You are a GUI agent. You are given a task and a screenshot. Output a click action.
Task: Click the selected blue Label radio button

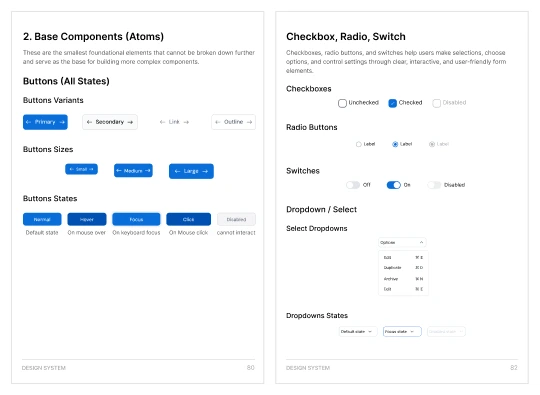(395, 144)
